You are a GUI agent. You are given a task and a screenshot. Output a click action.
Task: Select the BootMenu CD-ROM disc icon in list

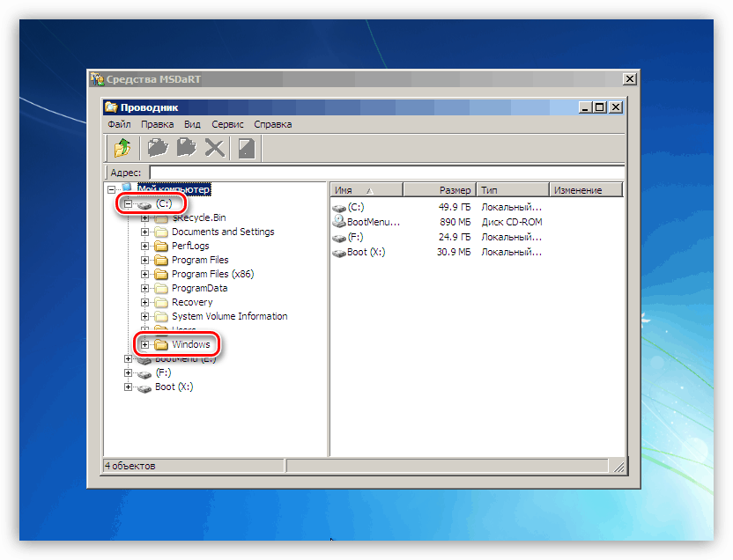point(339,222)
